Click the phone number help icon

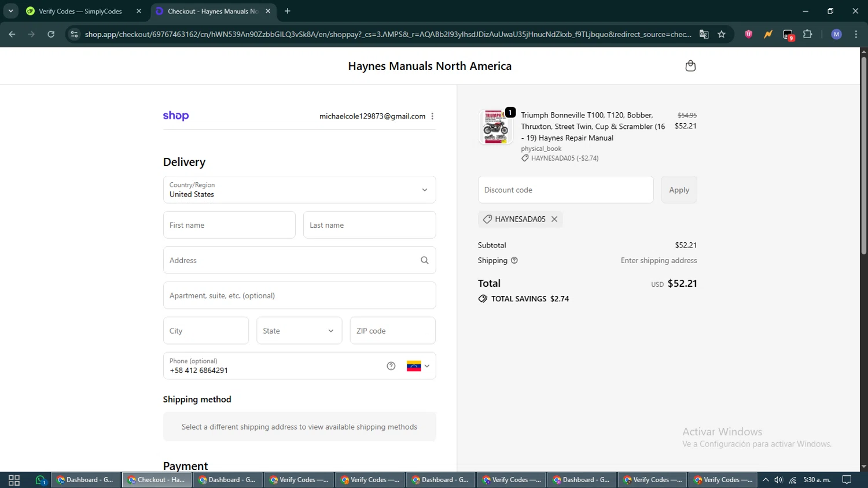pos(391,366)
